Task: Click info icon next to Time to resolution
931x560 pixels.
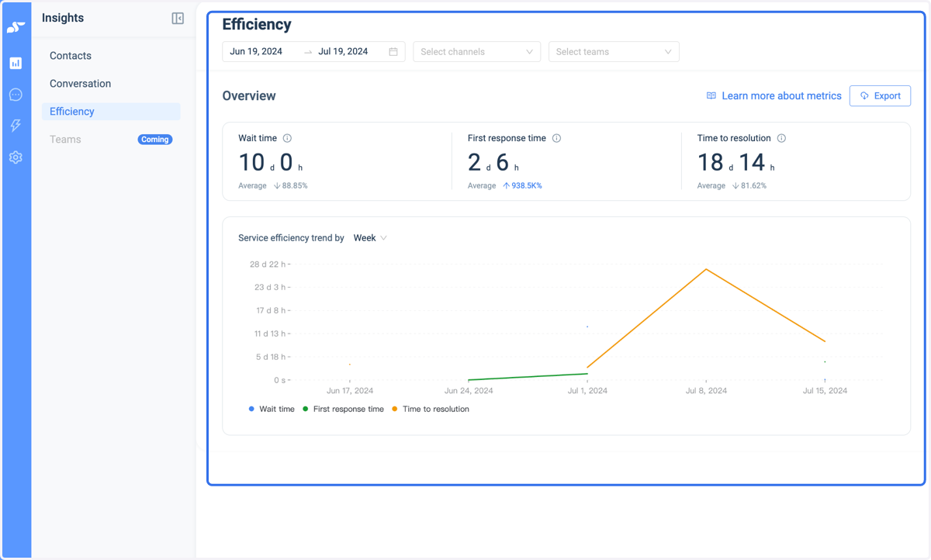Action: tap(781, 138)
